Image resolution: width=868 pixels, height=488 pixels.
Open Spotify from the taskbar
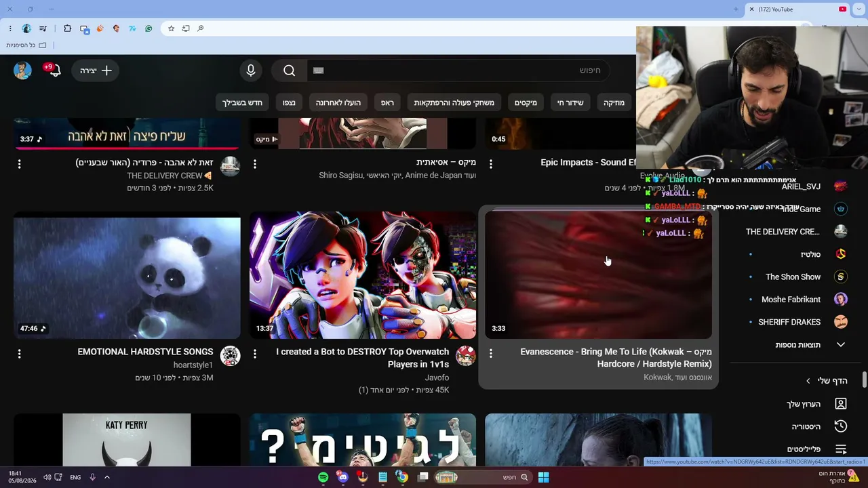click(323, 477)
